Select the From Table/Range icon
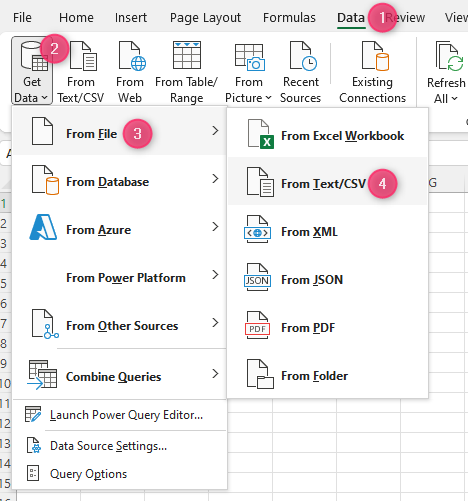This screenshot has height=501, width=468. pos(186,71)
